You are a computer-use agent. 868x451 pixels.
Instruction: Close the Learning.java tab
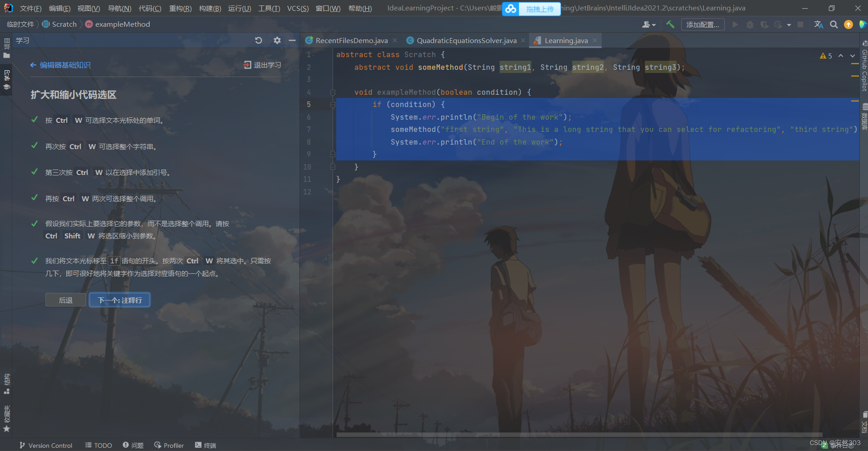pyautogui.click(x=595, y=40)
